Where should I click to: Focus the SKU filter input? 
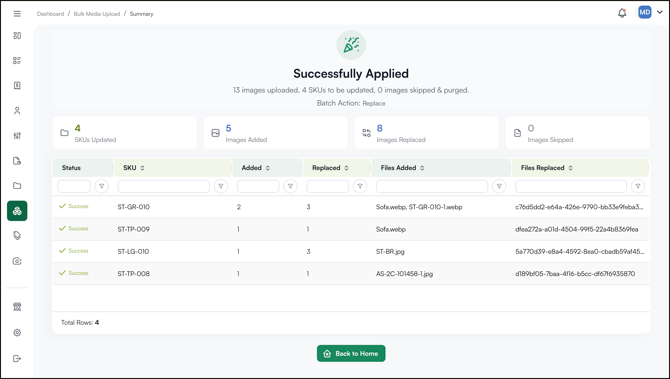[x=164, y=186]
